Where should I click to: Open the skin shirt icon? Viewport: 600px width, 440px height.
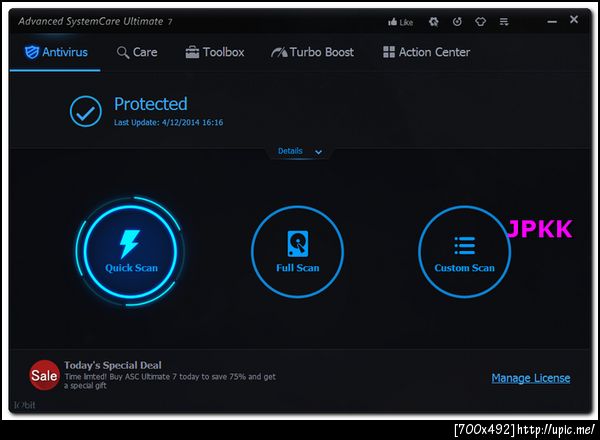pos(481,22)
